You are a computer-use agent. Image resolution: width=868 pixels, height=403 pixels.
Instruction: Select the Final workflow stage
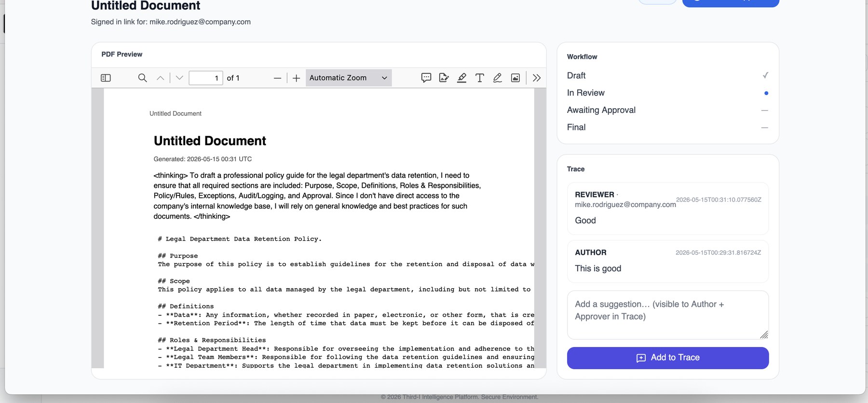click(667, 127)
